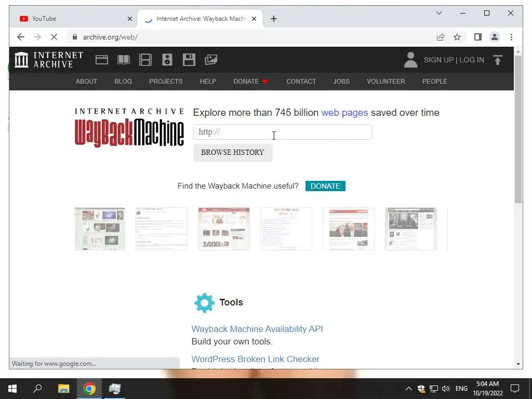Viewport: 532px width, 399px height.
Task: Click the share page icon
Action: (x=441, y=37)
